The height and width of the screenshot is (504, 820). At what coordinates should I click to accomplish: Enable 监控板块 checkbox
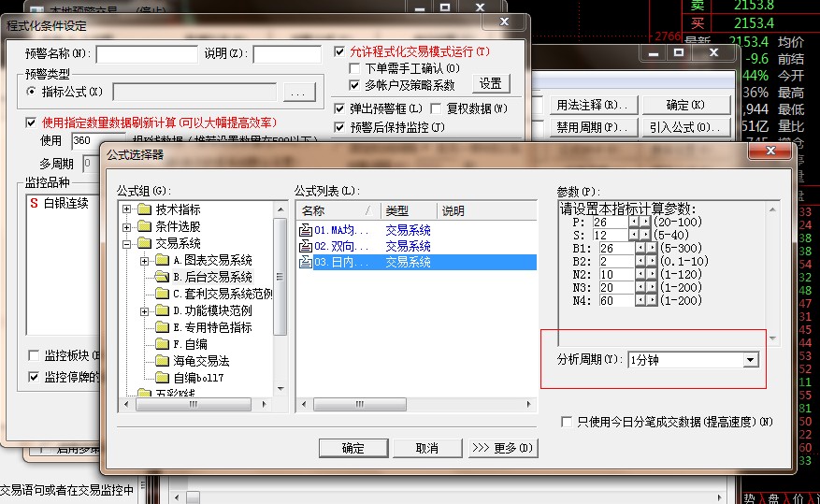(x=34, y=355)
